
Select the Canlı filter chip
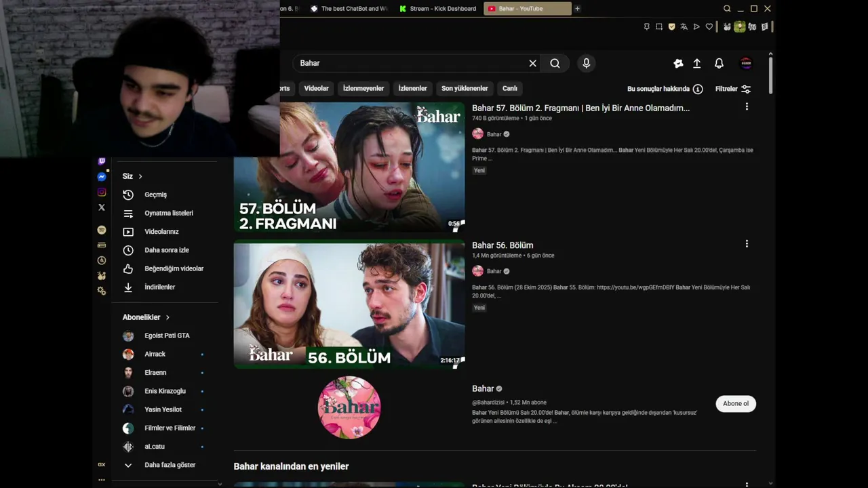(x=510, y=88)
